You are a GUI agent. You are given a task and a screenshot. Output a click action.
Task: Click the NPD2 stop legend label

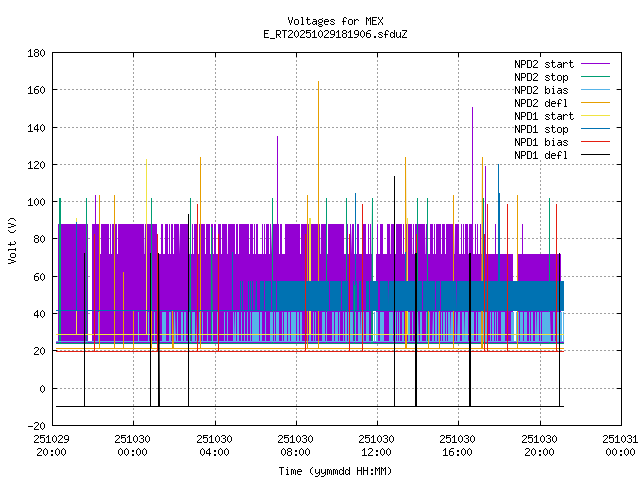click(x=543, y=76)
